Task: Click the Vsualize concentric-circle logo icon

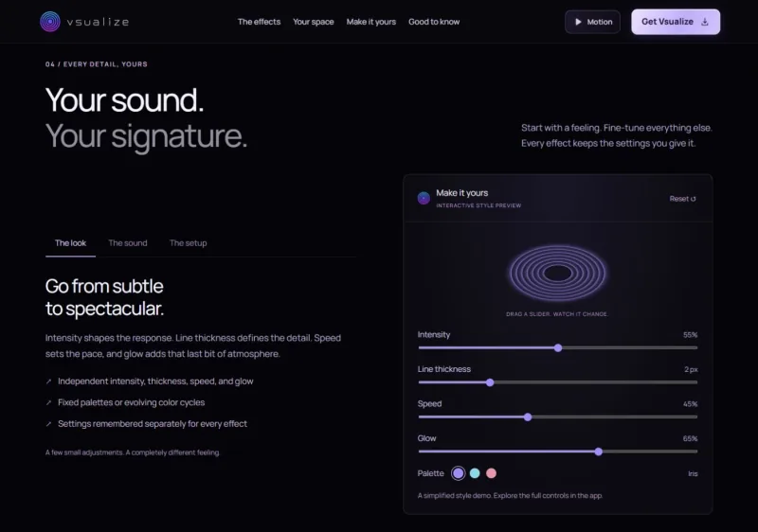Action: pos(50,22)
